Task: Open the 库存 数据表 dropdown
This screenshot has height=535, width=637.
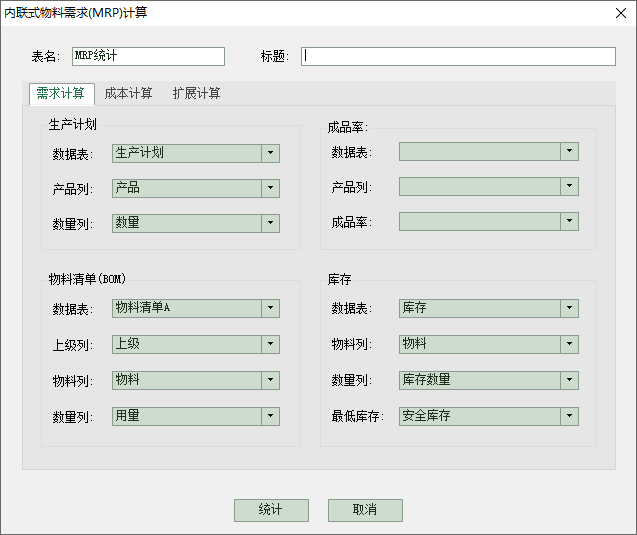Action: pos(568,308)
